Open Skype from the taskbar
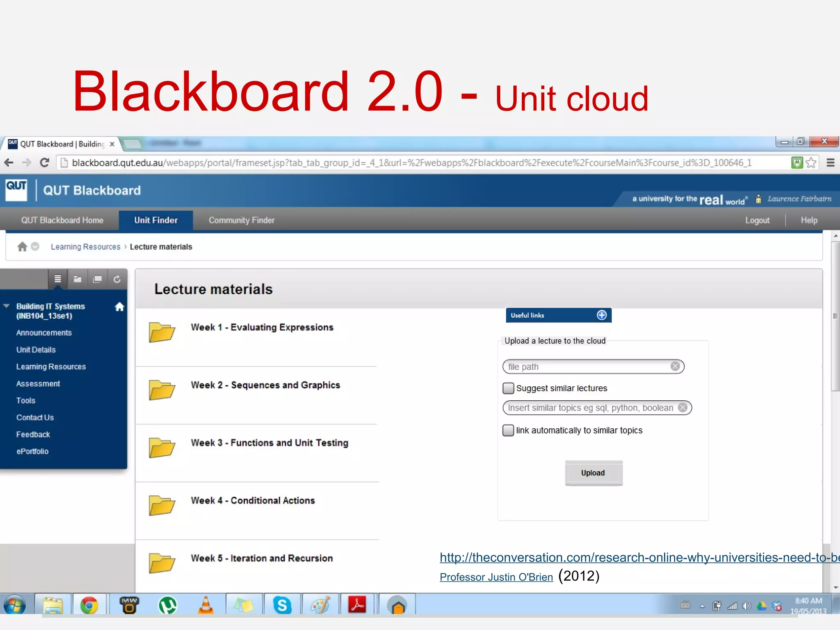 (282, 605)
